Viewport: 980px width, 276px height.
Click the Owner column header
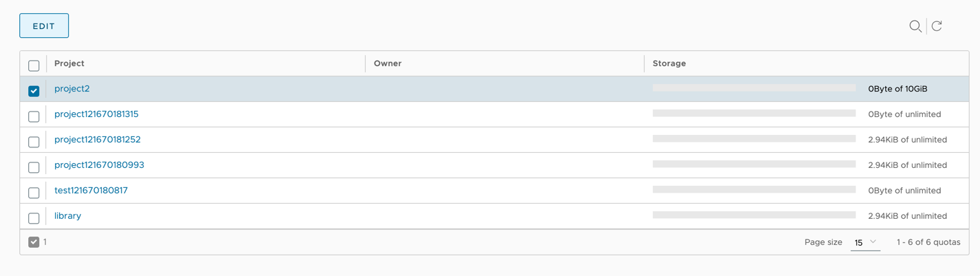(388, 63)
